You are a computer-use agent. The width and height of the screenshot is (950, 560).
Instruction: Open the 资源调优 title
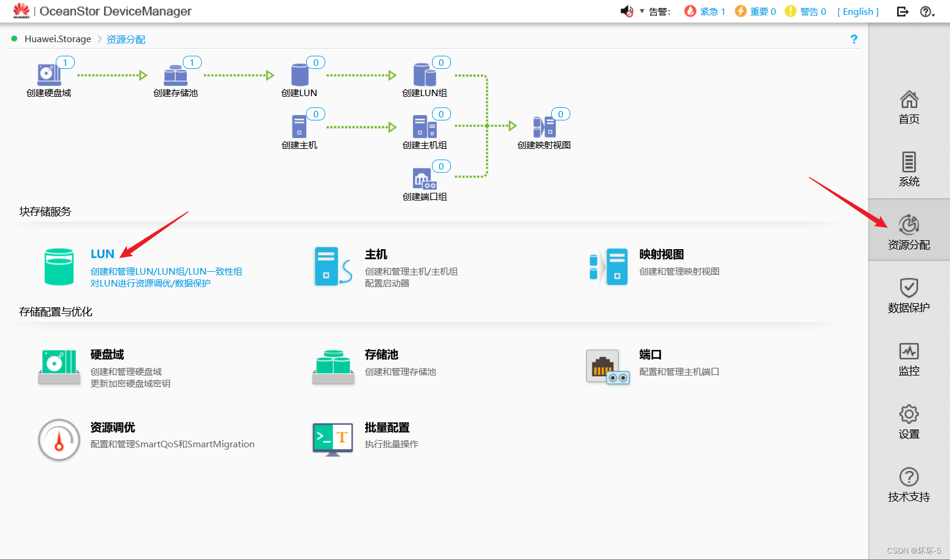tap(112, 427)
